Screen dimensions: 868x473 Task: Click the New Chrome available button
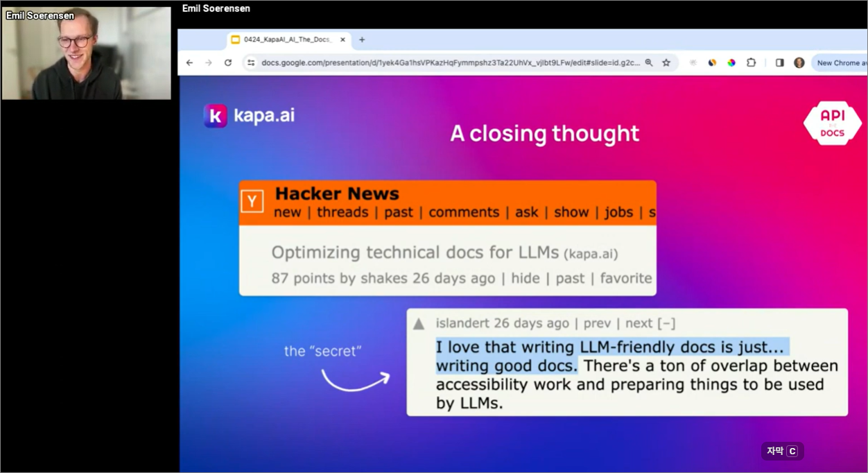coord(839,62)
